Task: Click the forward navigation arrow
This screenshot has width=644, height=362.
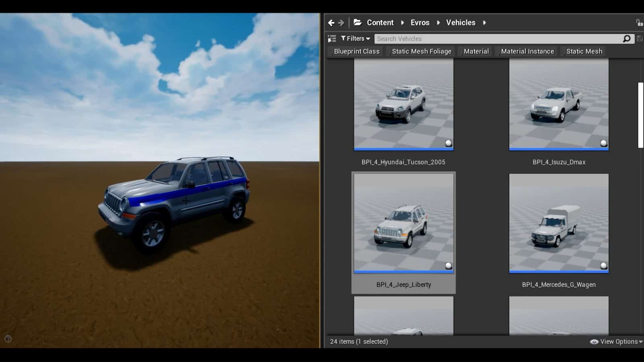Action: point(341,23)
